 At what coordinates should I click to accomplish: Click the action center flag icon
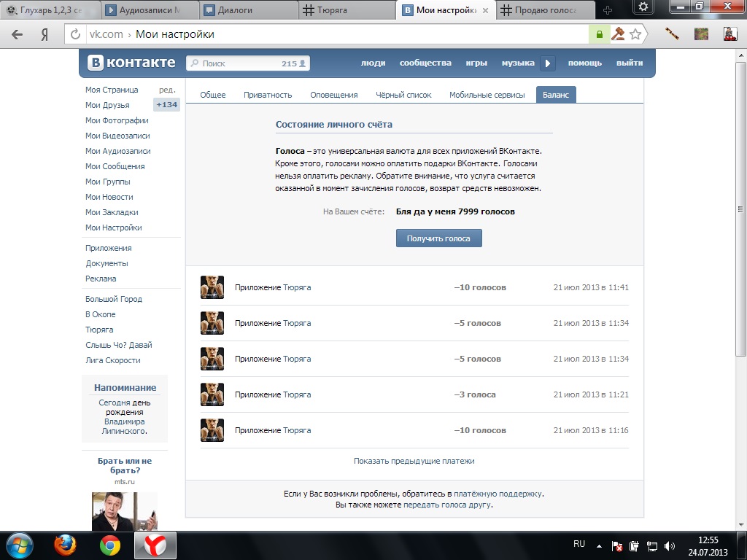[x=617, y=546]
